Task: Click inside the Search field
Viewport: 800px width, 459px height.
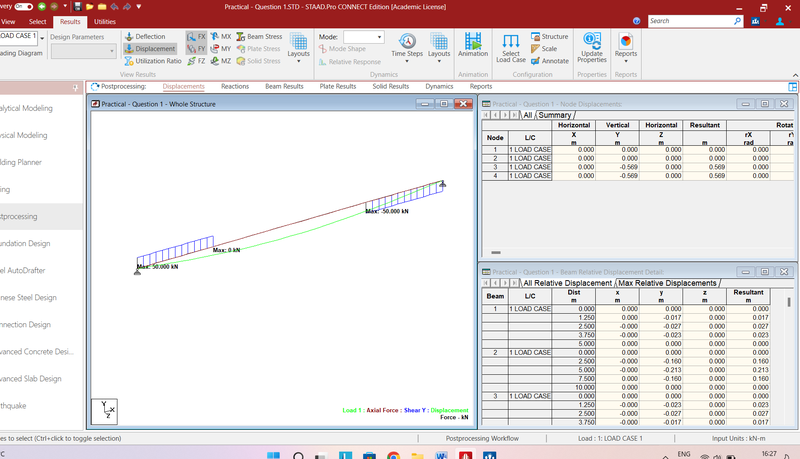Action: tap(690, 21)
